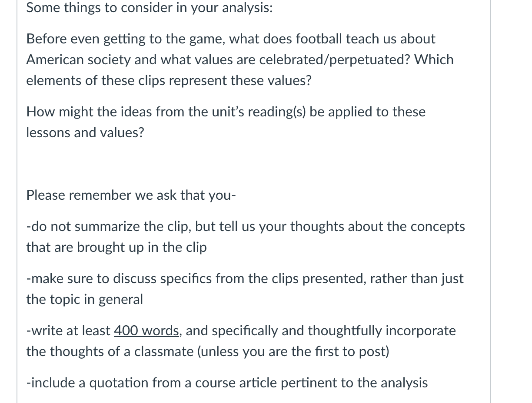Open the underlined "400 words" link

(x=147, y=330)
